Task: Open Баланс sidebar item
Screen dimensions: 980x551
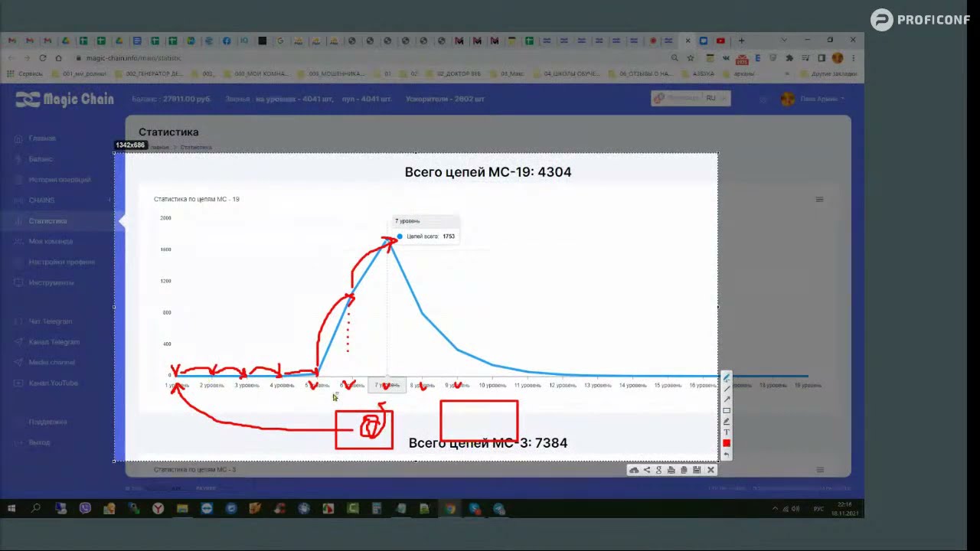Action: tap(41, 159)
